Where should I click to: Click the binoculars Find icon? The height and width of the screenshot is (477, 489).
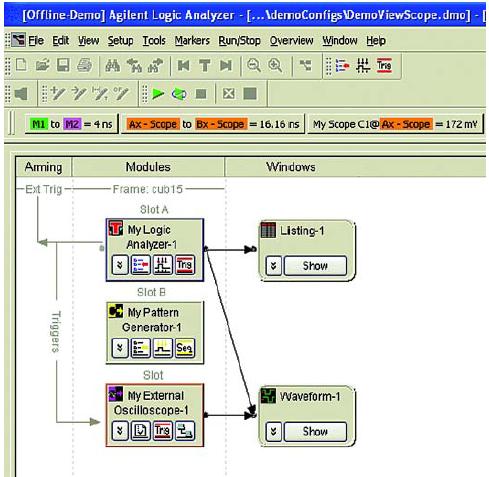click(112, 65)
